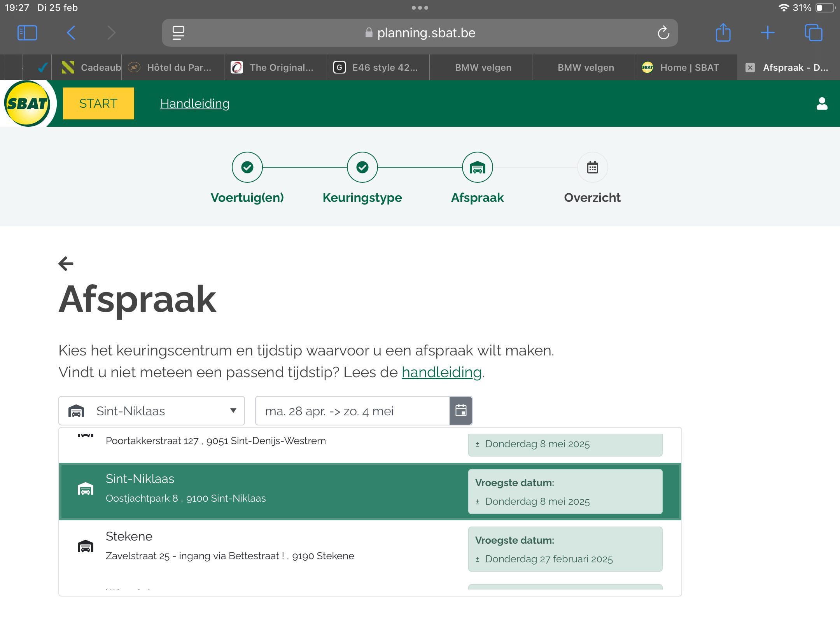
Task: Switch to the E46 style 42 tab
Action: coord(378,68)
